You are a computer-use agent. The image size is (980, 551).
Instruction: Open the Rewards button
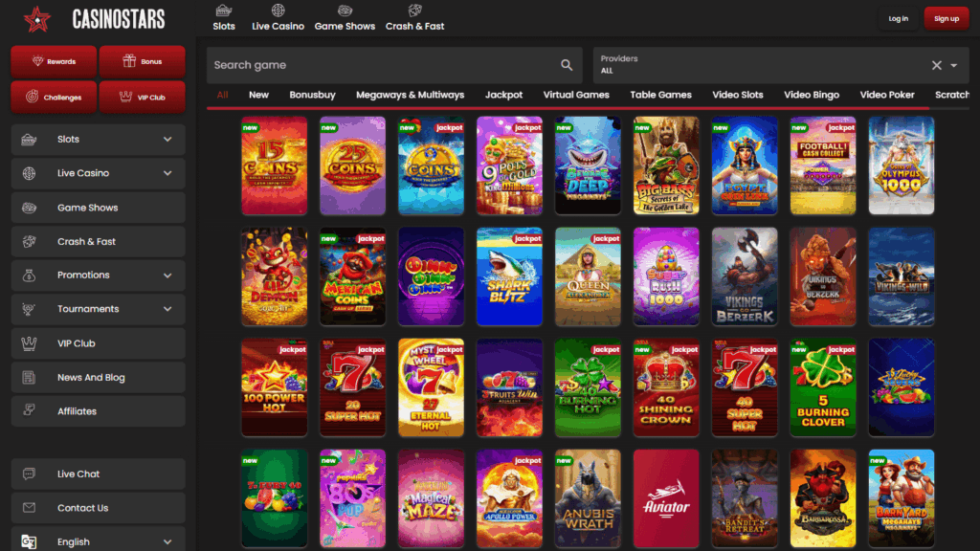[54, 61]
